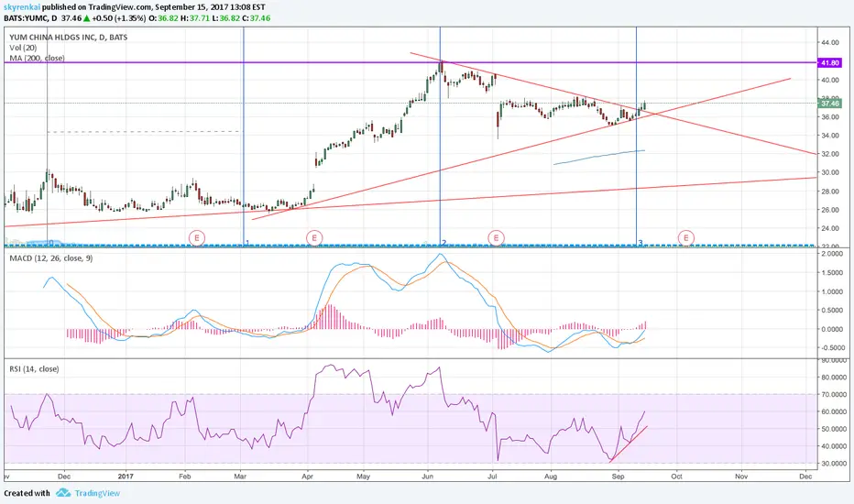Click the TradingView cloud logo icon
The height and width of the screenshot is (504, 854).
tap(63, 493)
